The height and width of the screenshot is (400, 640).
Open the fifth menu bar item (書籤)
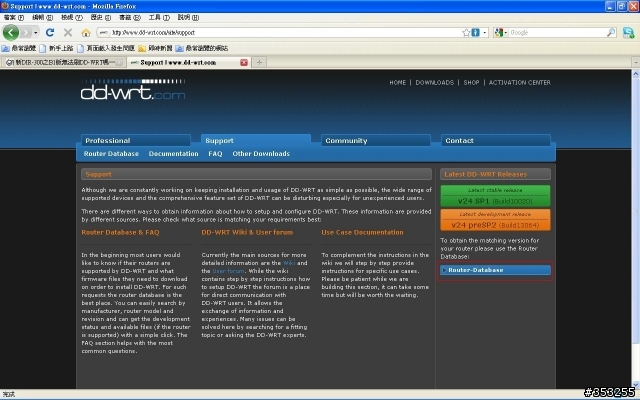[130, 18]
